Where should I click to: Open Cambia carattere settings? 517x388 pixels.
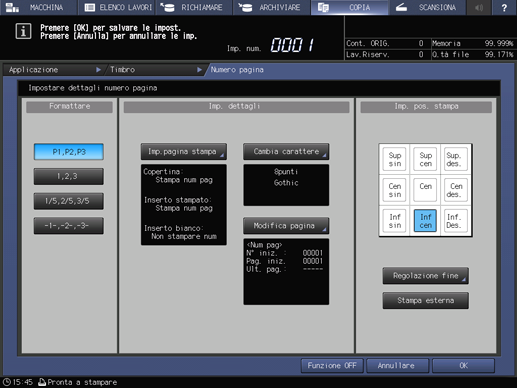pyautogui.click(x=286, y=152)
